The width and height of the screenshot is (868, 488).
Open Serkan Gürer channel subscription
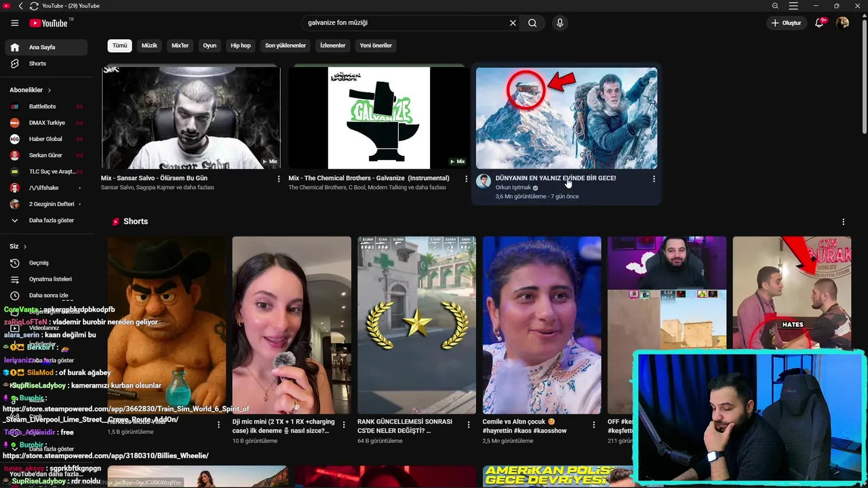[x=46, y=155]
